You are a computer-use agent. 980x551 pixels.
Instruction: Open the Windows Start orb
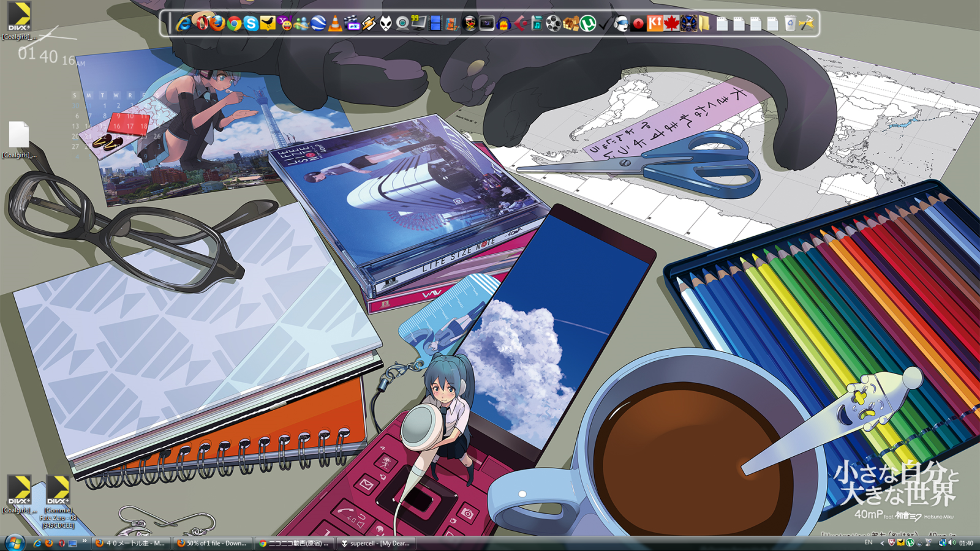pyautogui.click(x=14, y=542)
